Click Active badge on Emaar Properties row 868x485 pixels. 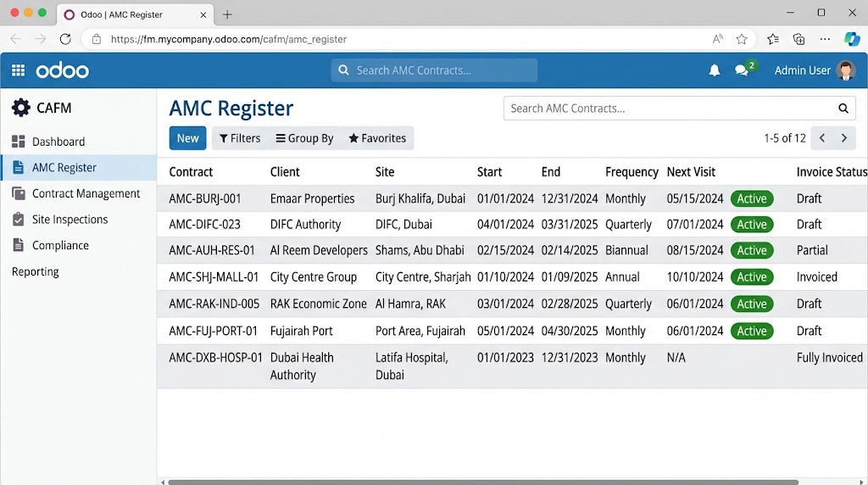pos(752,198)
